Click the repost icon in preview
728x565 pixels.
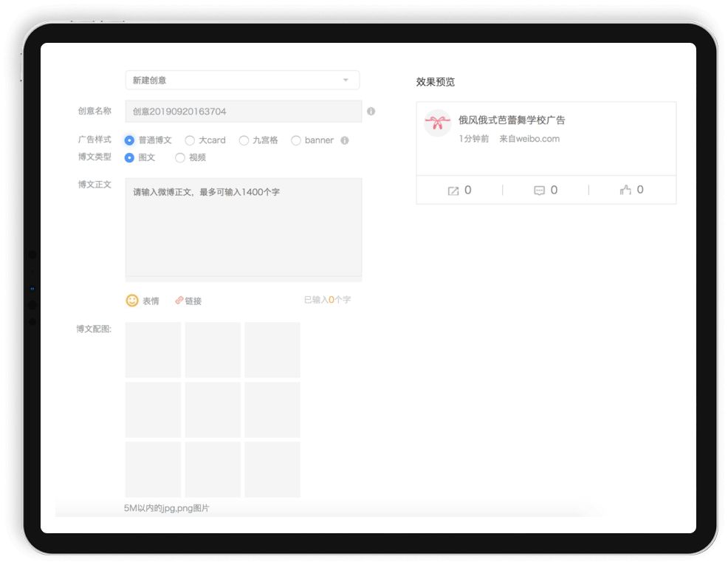[x=453, y=191]
